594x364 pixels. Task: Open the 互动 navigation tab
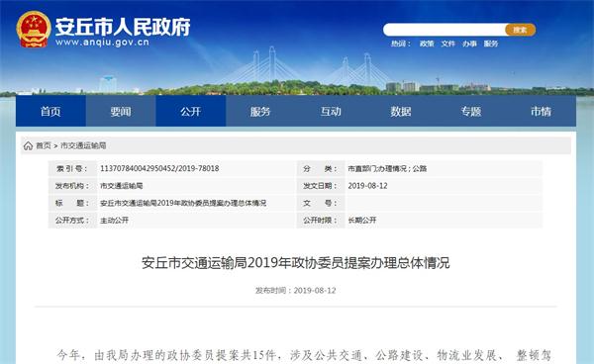pos(331,111)
